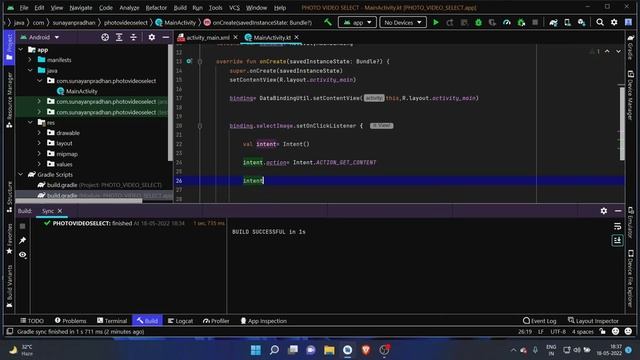
Task: Open Build panel settings gear
Action: tap(604, 211)
